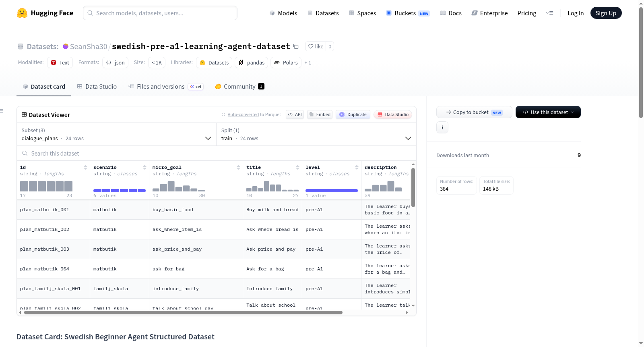This screenshot has height=347, width=644.
Task: Click the search magnifier in dataset search
Action: click(25, 154)
